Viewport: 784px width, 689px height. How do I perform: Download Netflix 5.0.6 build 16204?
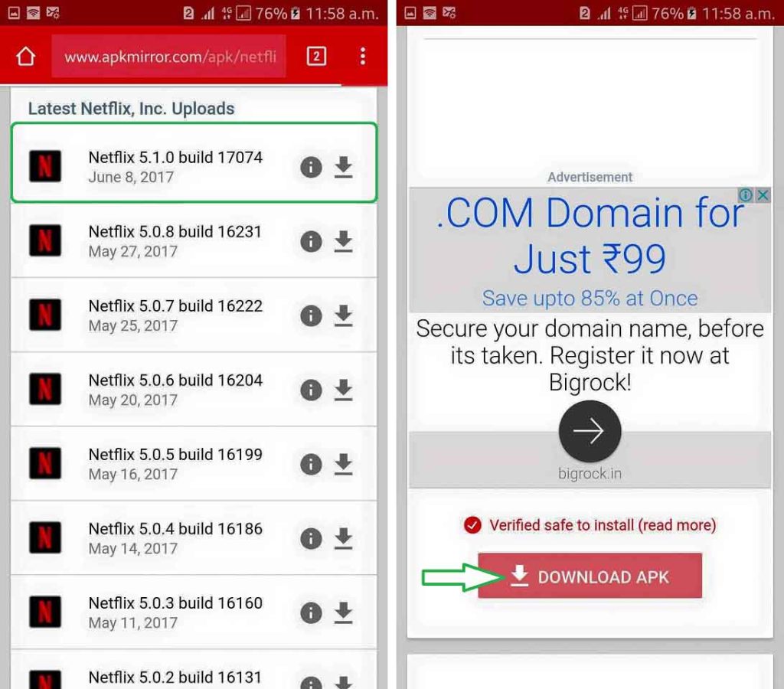click(x=344, y=390)
